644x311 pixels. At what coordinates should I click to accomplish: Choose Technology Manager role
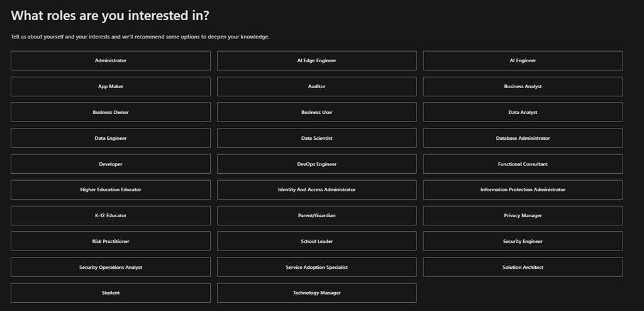[316, 293]
